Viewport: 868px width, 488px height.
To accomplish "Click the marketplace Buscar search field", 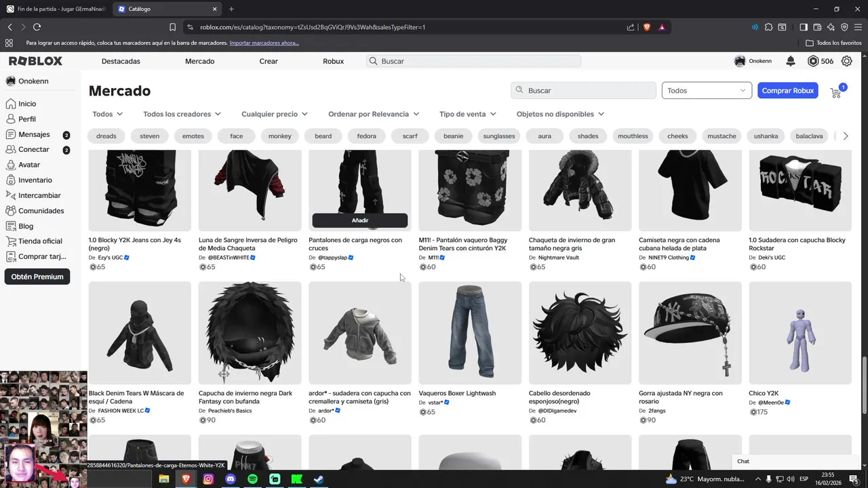I will (x=583, y=90).
